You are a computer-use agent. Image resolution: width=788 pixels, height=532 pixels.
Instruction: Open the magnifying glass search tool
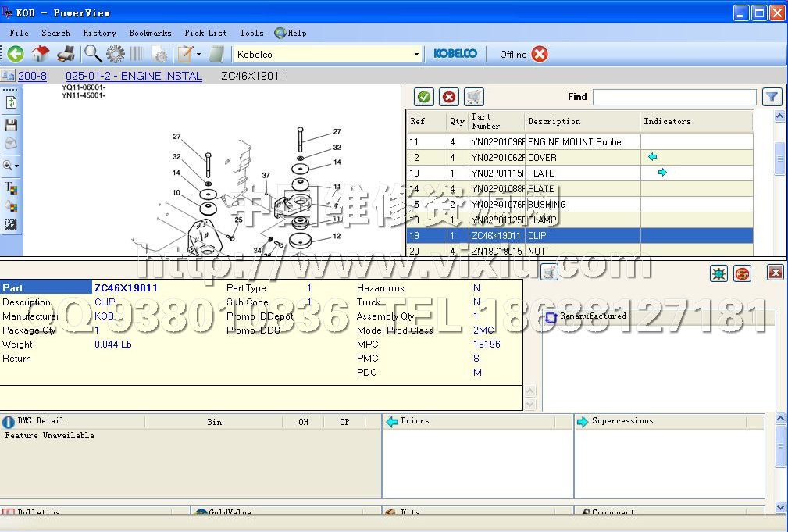click(x=93, y=54)
